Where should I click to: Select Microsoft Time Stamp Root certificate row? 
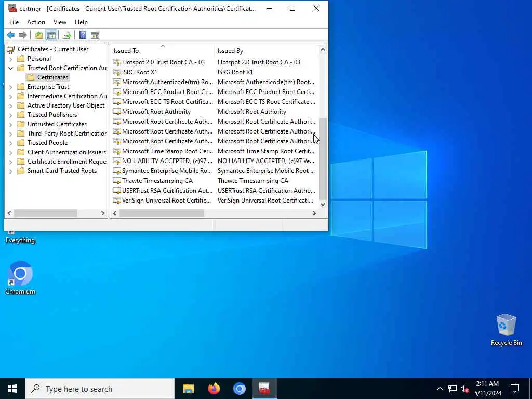click(x=215, y=151)
